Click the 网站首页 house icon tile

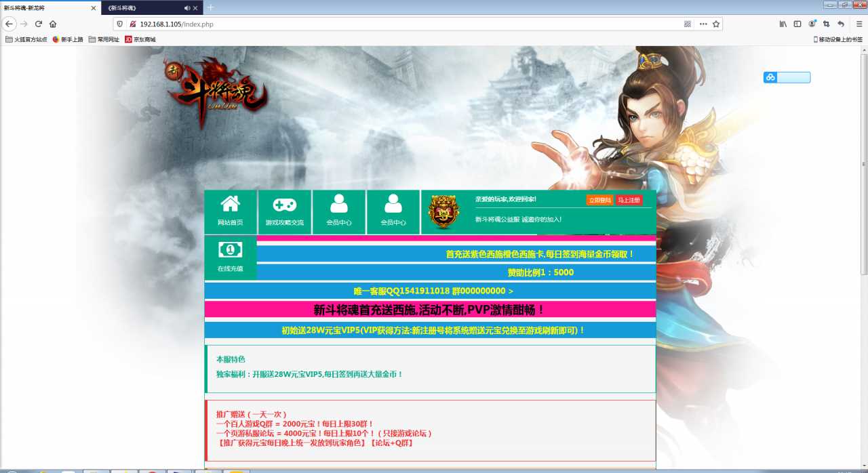point(231,211)
